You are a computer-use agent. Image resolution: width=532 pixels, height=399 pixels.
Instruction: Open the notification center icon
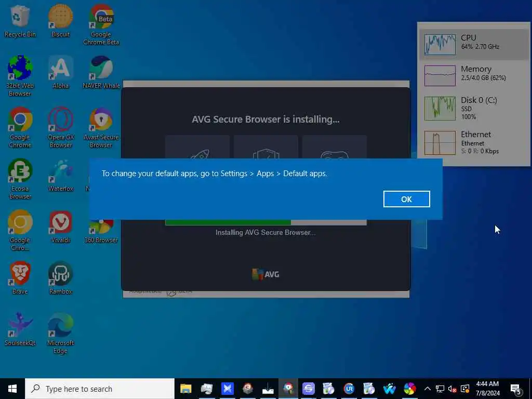tap(516, 389)
